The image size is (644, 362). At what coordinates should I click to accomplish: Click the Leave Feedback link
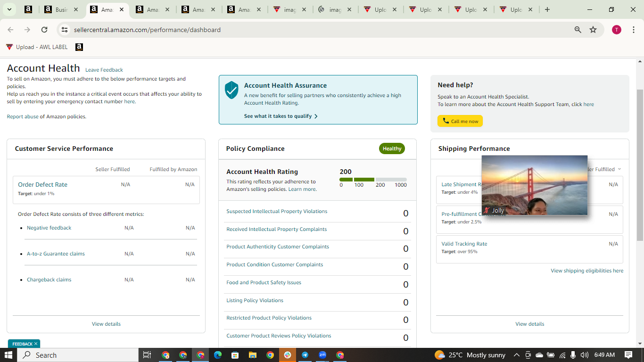click(104, 70)
